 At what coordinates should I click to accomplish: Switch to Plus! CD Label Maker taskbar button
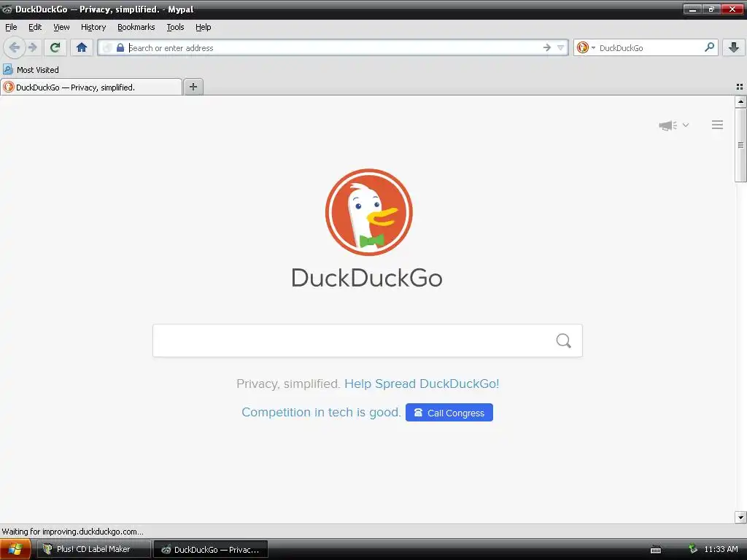(94, 549)
